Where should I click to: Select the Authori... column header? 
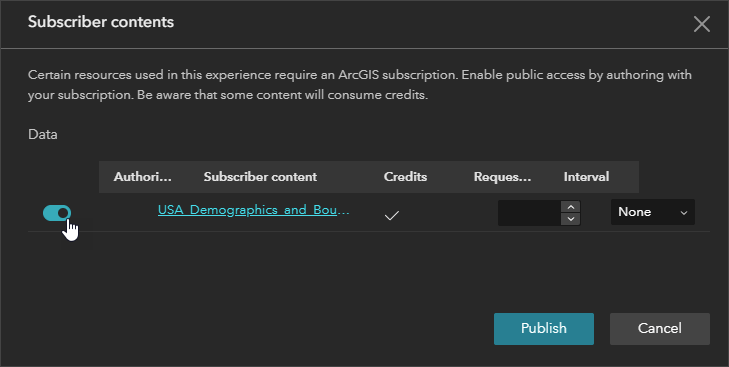click(143, 177)
